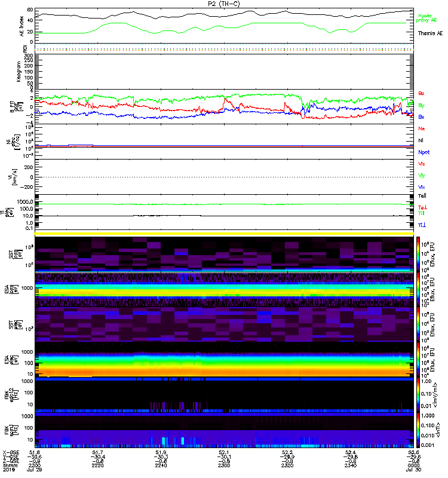Click the "-200" tick on Vi axis
This screenshot has width=448, height=478.
click(27, 187)
